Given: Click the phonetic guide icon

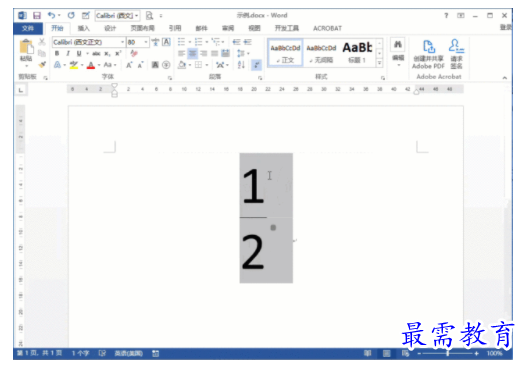Looking at the screenshot, I should coord(155,42).
